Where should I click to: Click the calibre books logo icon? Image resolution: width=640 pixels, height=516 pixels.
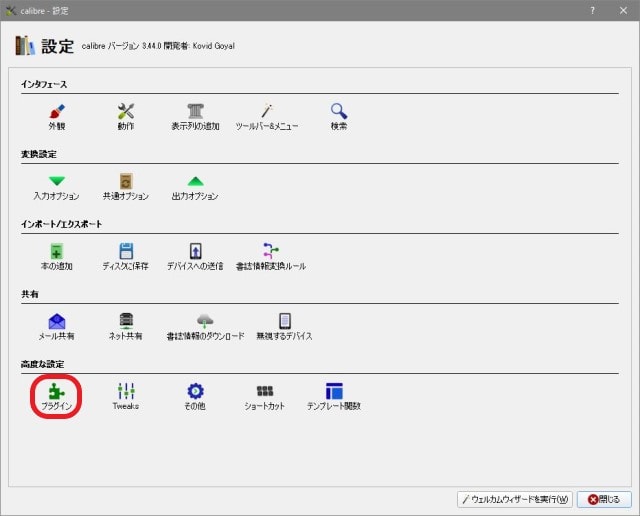(x=25, y=45)
